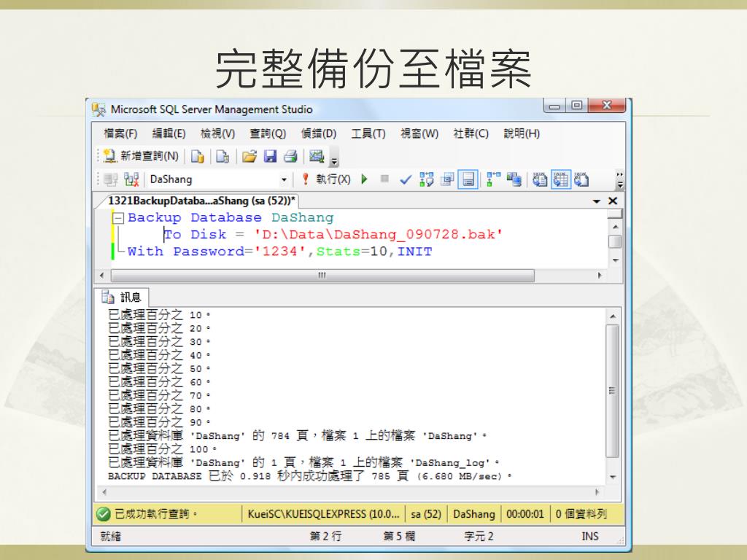Click the green debug play arrow

coord(365,179)
